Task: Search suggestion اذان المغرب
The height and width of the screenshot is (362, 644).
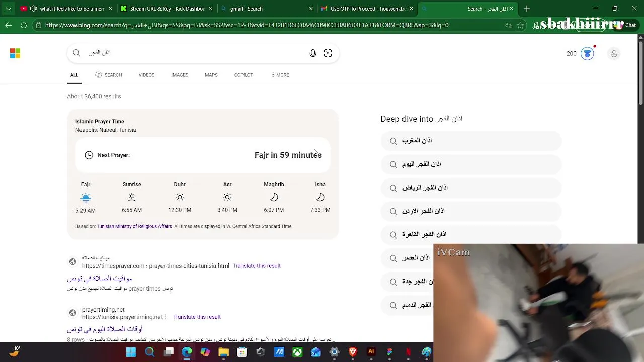Action: coord(471,141)
